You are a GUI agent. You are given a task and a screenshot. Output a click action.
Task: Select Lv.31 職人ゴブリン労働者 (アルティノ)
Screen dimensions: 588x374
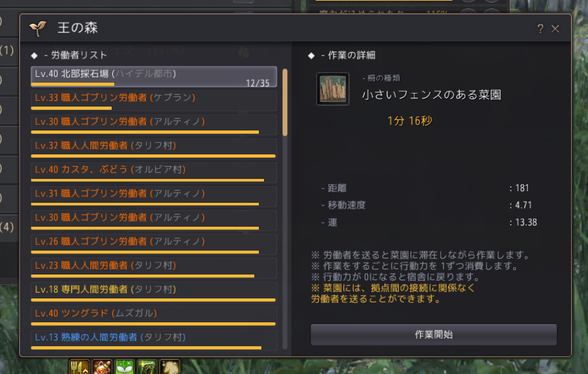pos(154,196)
